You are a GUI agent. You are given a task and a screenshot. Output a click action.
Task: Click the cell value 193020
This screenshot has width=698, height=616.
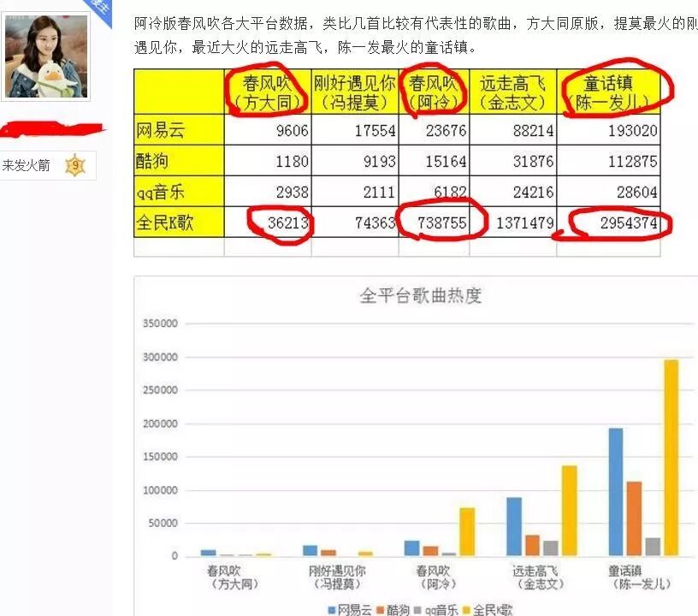click(x=633, y=130)
